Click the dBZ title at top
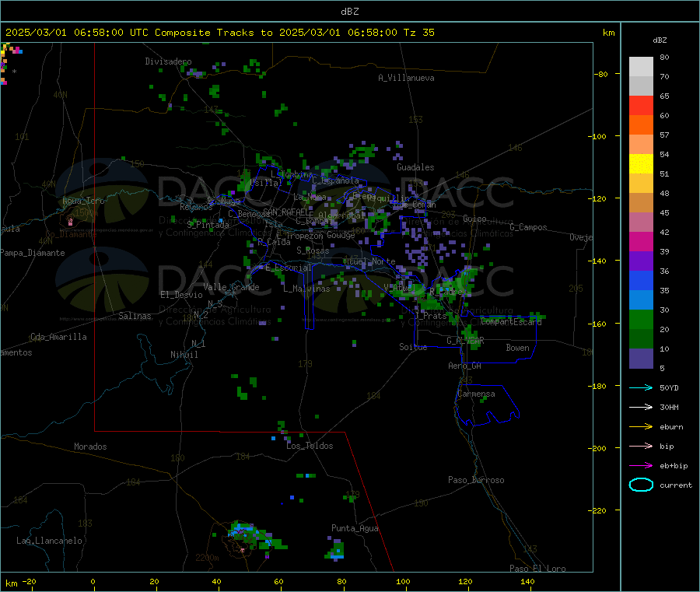Image resolution: width=700 pixels, height=592 pixels. (x=349, y=12)
